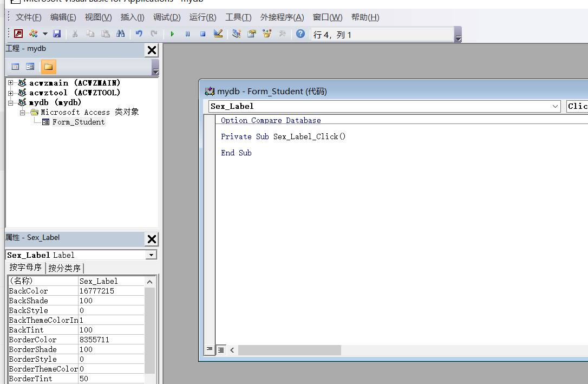Screen dimensions: 588x384
Task: Click the View Microsoft Access icon
Action: coord(19,34)
